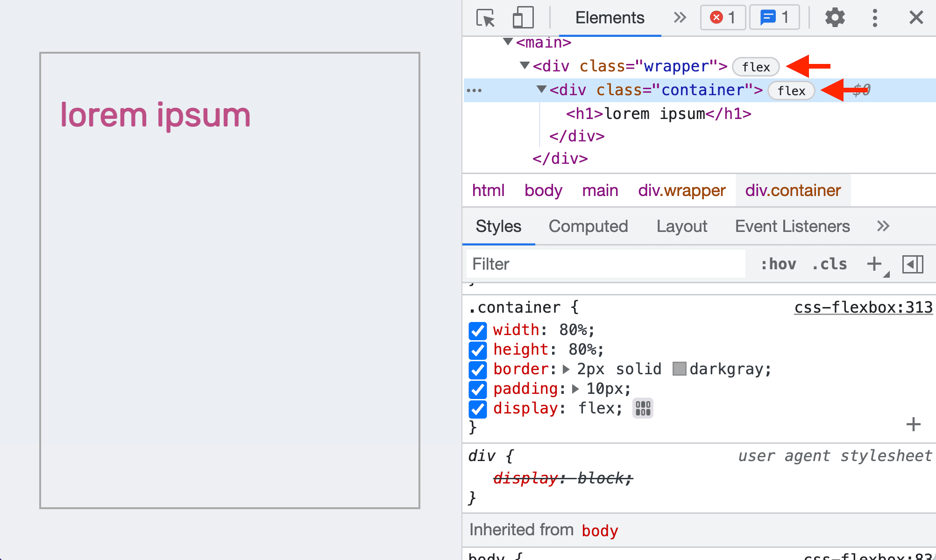Viewport: 936px width, 560px height.
Task: Click the flexbox layout icon on wrapper
Action: pos(756,66)
